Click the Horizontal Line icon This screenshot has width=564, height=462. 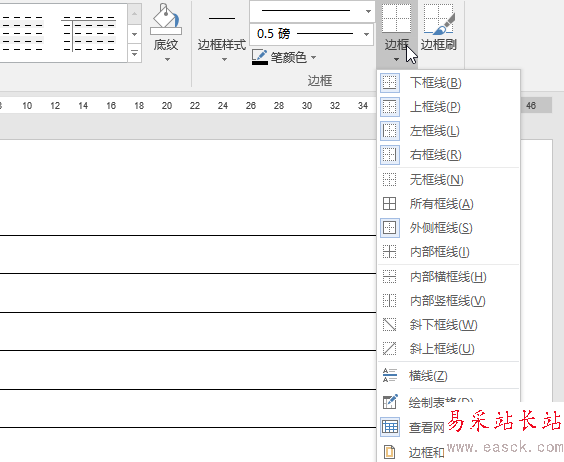390,375
